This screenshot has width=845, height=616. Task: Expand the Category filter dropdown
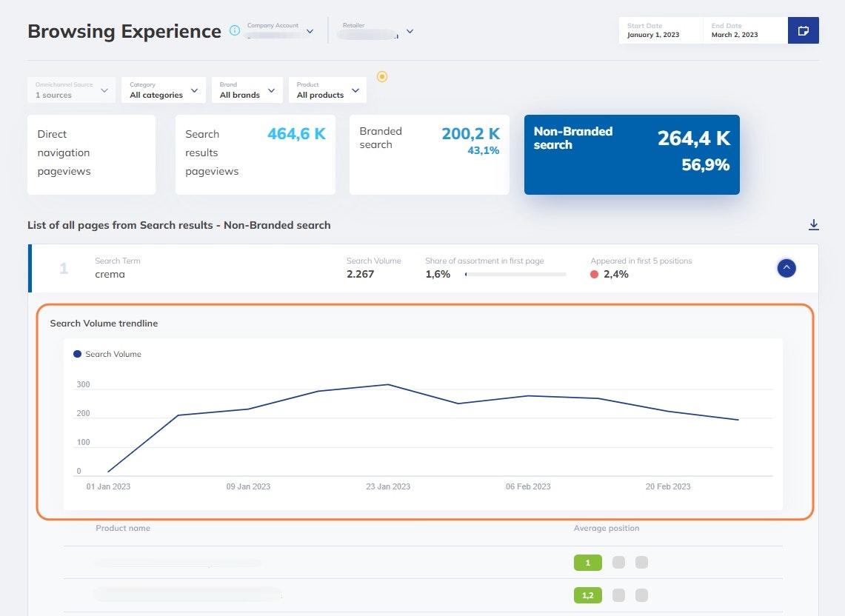[164, 90]
